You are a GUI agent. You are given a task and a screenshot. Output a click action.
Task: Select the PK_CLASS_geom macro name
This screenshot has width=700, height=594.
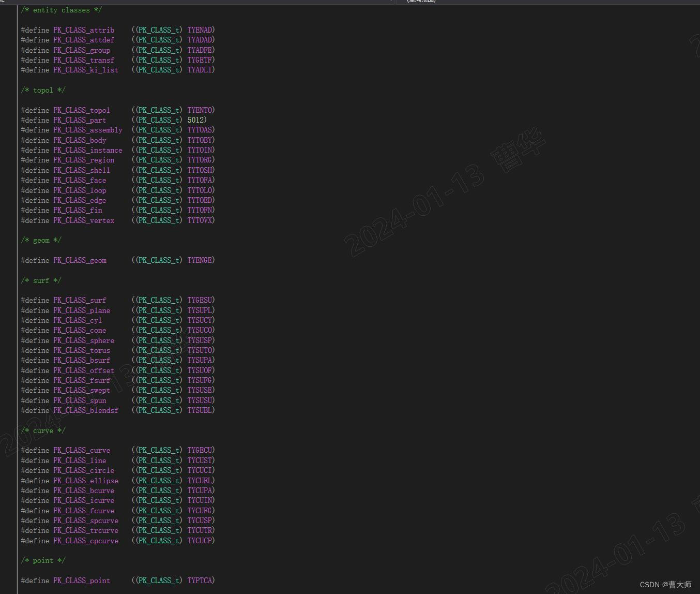[x=80, y=260]
